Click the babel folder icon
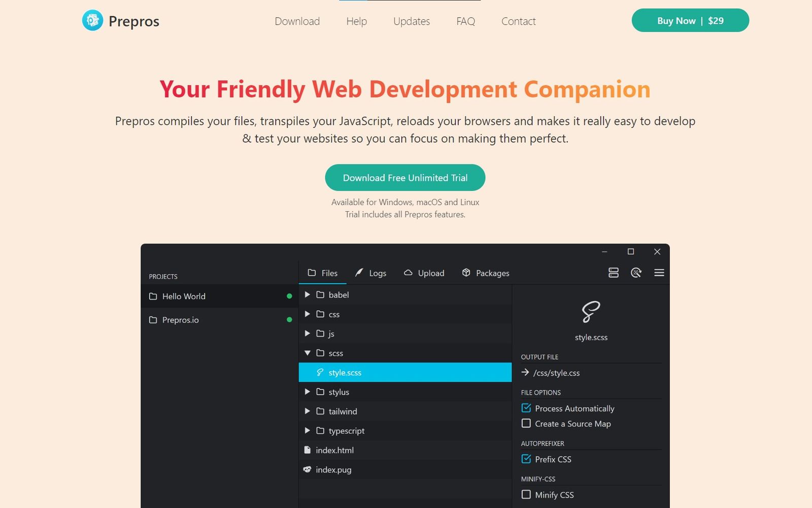Viewport: 812px width, 508px height. (x=320, y=295)
